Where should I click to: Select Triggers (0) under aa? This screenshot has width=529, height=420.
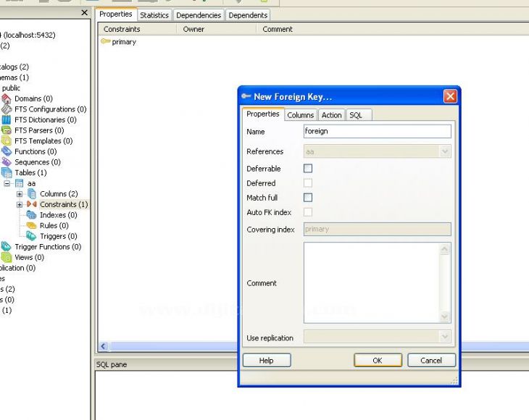pyautogui.click(x=59, y=236)
